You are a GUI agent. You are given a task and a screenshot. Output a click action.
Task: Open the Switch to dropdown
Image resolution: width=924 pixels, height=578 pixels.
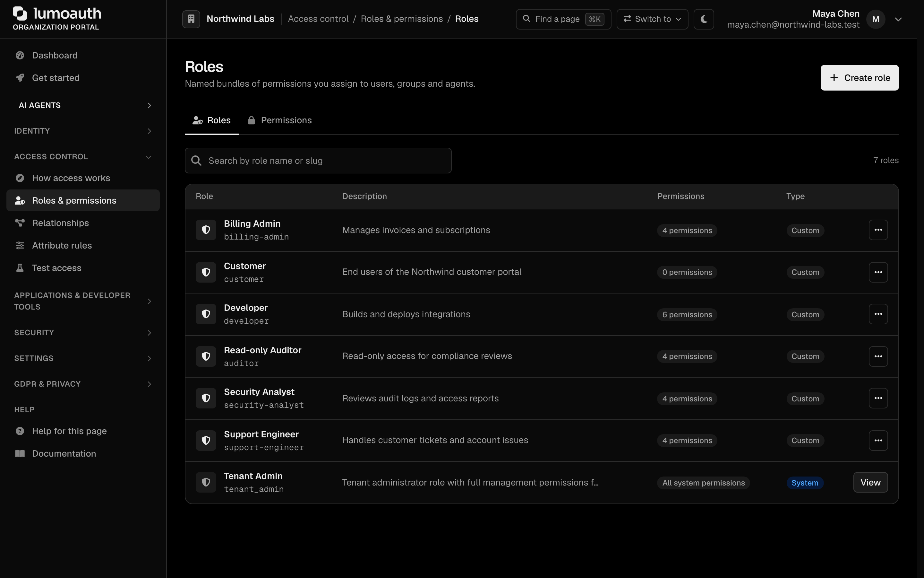[x=652, y=19]
